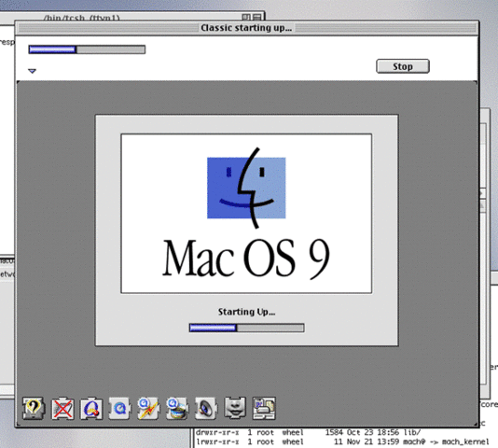Viewport: 498px width, 448px height.
Task: Click the speech lips extension icon
Action: click(235, 408)
